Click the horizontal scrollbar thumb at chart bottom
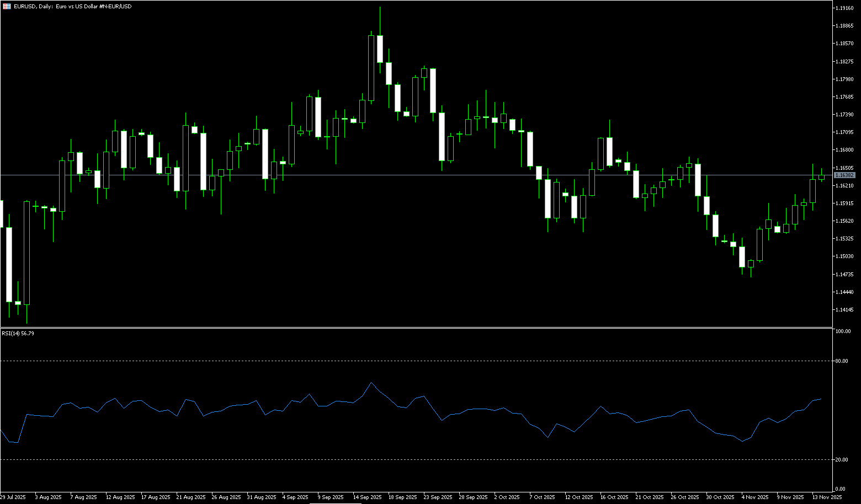 click(x=335, y=503)
